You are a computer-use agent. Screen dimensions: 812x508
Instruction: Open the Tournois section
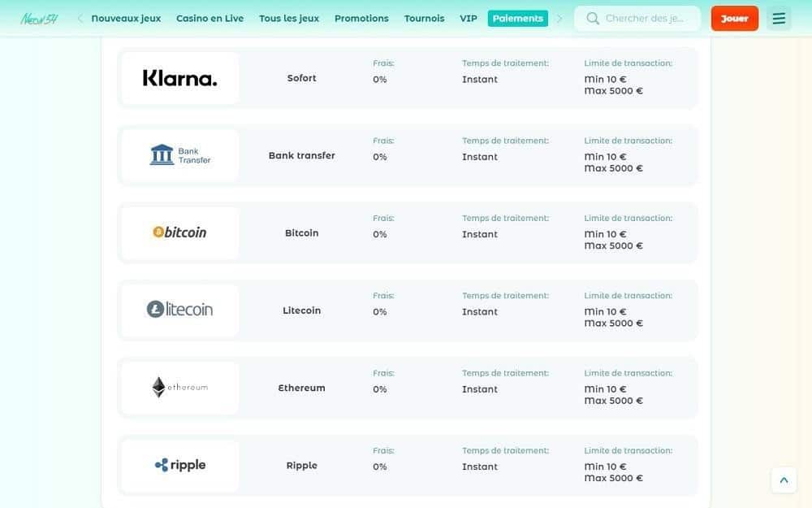[424, 19]
